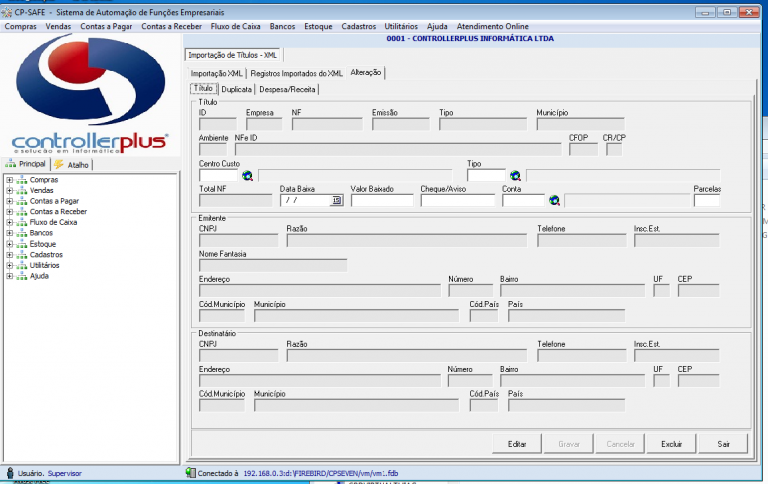Open the Fluxo de Caixa menu
Screen dimensions: 768x484
[236, 26]
